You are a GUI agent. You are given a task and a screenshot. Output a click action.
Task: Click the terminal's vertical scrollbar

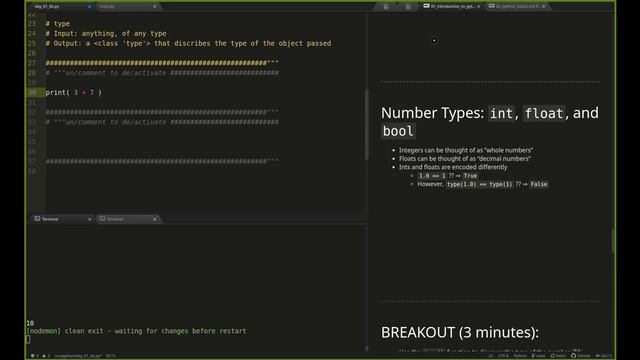(x=366, y=349)
